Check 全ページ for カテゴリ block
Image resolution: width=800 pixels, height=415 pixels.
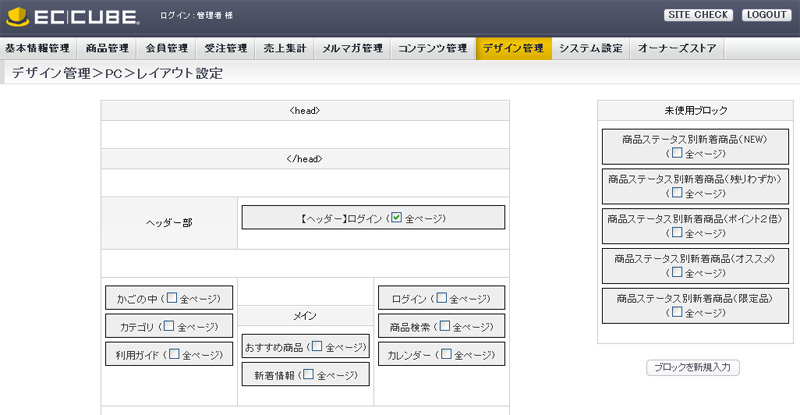click(x=169, y=326)
